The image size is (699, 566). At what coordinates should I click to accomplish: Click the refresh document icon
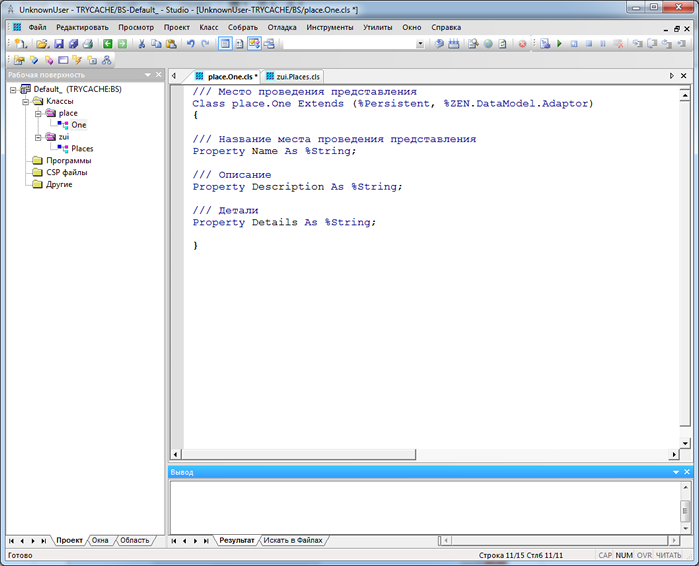point(502,44)
